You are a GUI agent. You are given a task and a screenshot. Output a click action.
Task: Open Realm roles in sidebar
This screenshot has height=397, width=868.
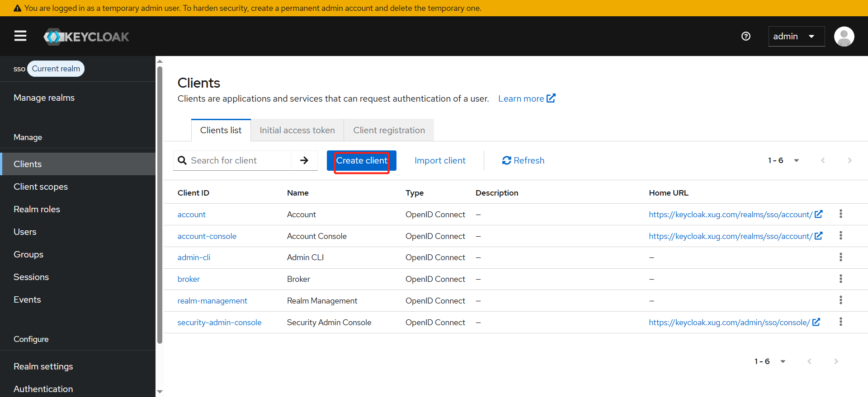[x=78, y=209]
